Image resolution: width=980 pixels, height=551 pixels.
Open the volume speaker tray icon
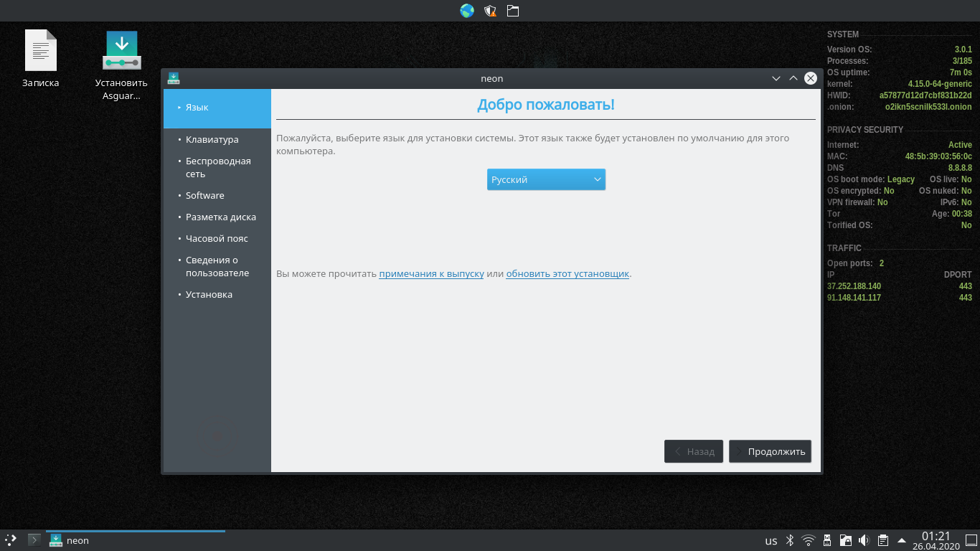tap(864, 540)
